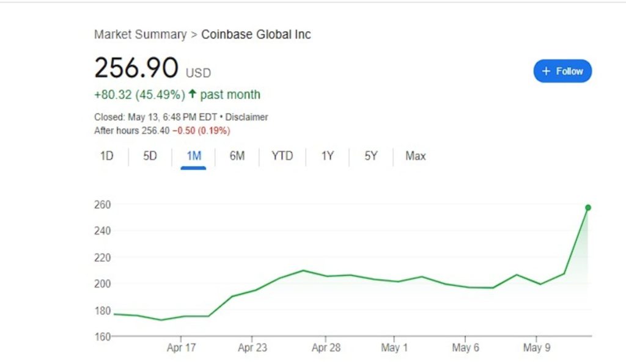Switch to the 1D time range tab
The width and height of the screenshot is (626, 364).
tap(106, 156)
